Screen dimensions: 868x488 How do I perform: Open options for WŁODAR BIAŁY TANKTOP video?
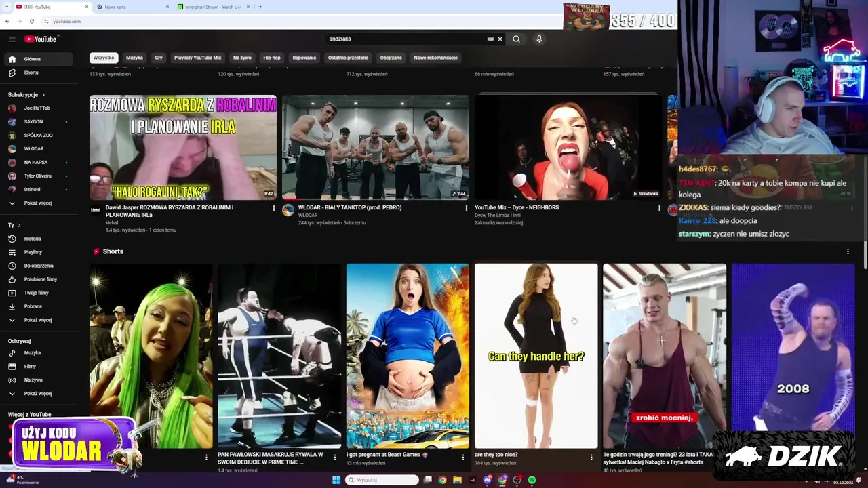467,208
